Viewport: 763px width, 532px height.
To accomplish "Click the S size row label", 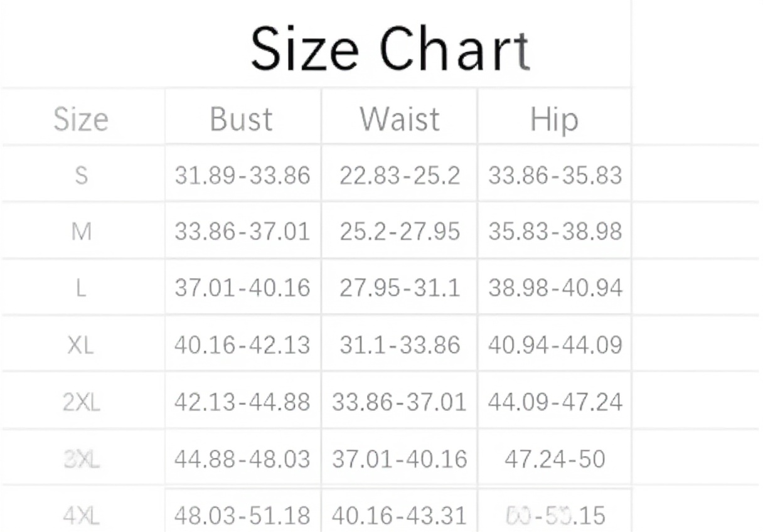I will click(81, 176).
